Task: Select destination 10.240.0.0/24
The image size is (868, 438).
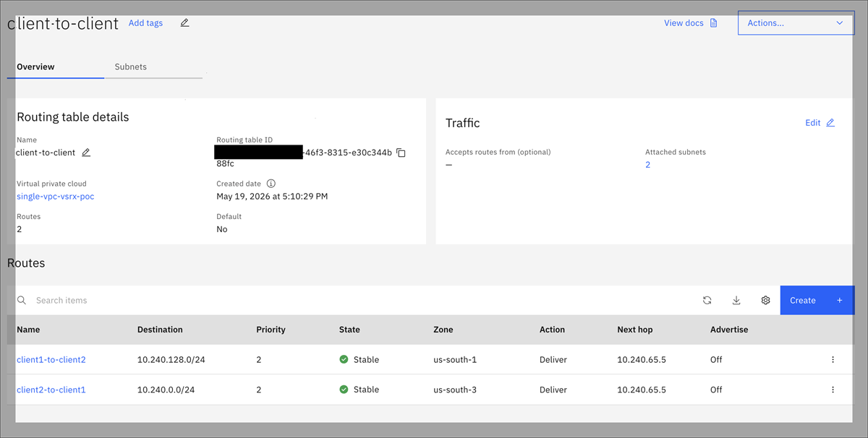Action: 166,390
